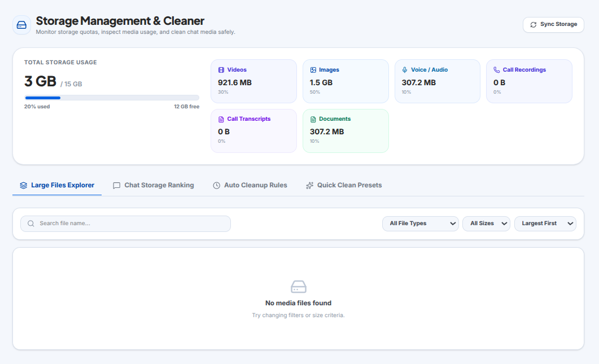Screen dimensions: 599x364
Task: Click the "3 GB" total usage value
Action: coord(40,81)
